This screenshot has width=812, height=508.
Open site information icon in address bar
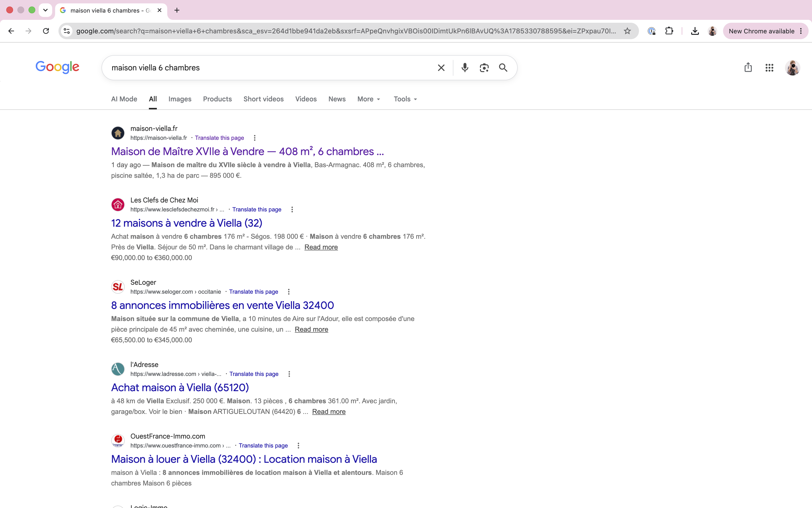click(67, 31)
